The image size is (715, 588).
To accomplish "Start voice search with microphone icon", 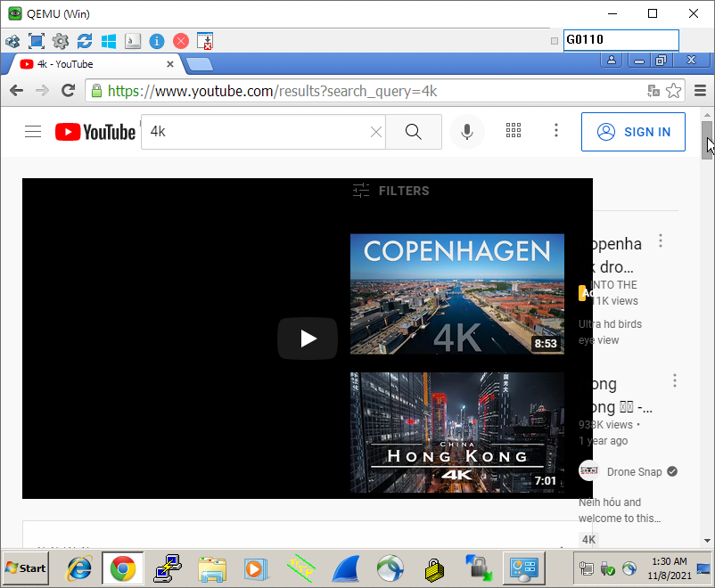I will tap(466, 132).
